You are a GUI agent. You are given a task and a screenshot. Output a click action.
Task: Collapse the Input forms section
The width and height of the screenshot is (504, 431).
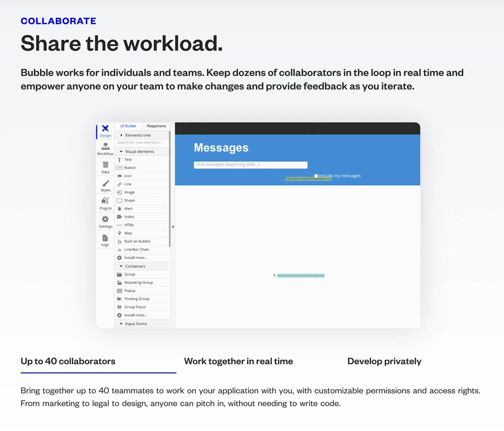(142, 324)
